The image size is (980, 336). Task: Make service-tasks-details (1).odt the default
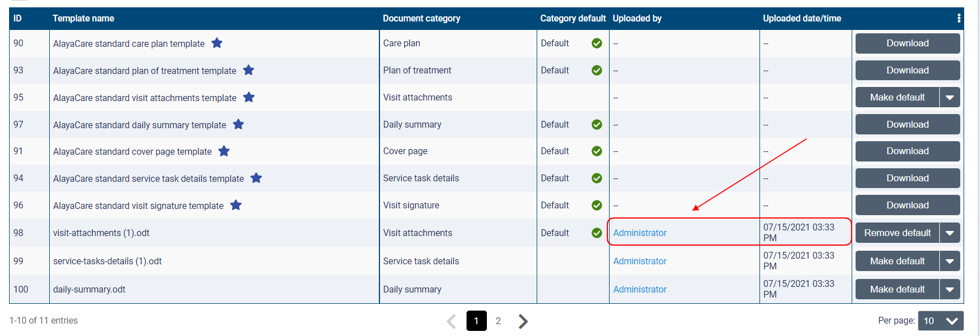tap(897, 261)
